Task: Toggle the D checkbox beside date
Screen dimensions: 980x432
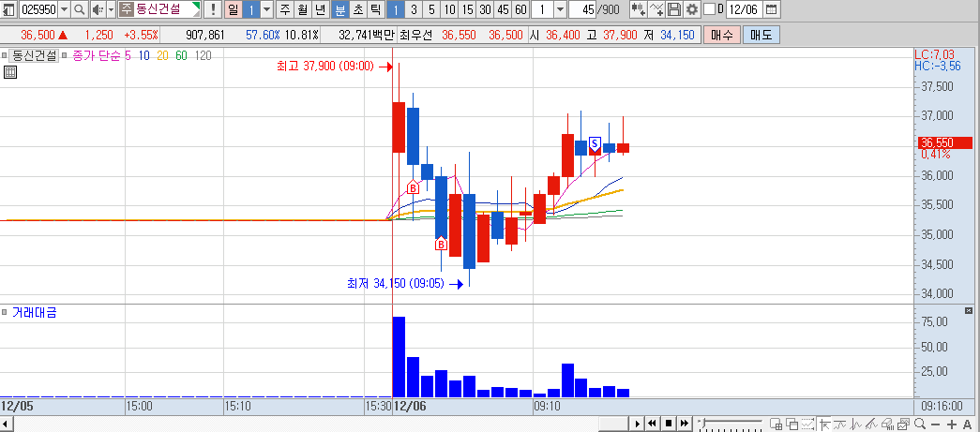Action: pos(709,8)
